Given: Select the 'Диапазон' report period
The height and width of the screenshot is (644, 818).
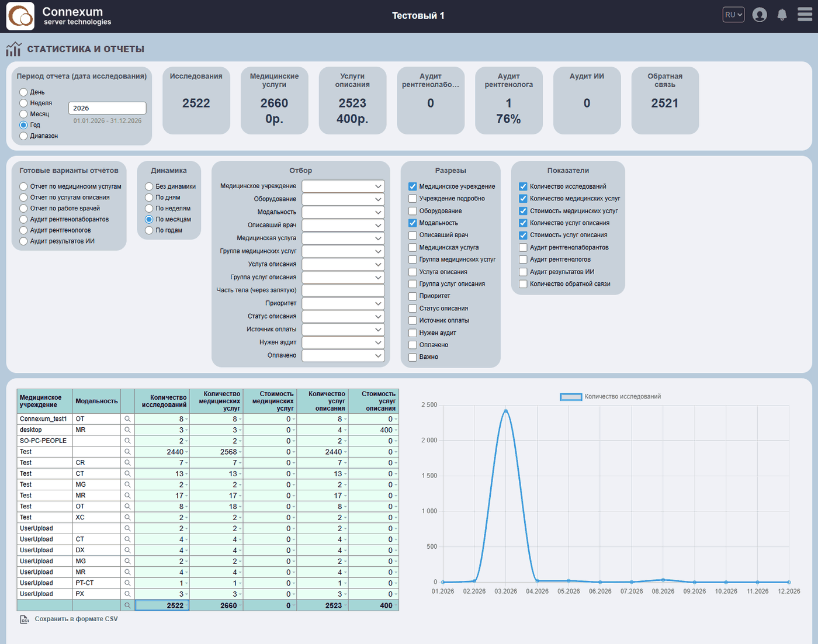Looking at the screenshot, I should (23, 136).
